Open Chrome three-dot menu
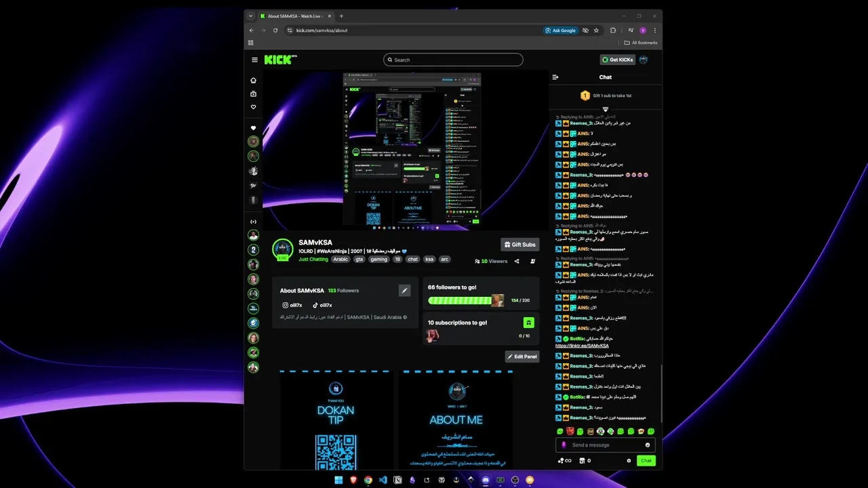 [654, 30]
